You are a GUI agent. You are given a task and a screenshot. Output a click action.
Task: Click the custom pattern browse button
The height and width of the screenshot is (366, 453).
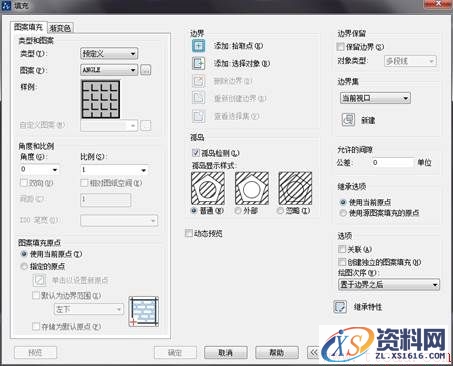(145, 125)
